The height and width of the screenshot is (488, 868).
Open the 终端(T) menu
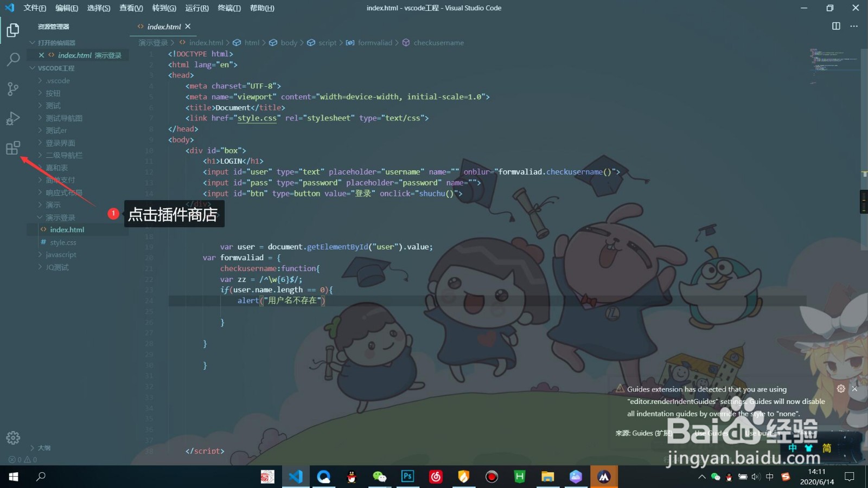click(229, 8)
